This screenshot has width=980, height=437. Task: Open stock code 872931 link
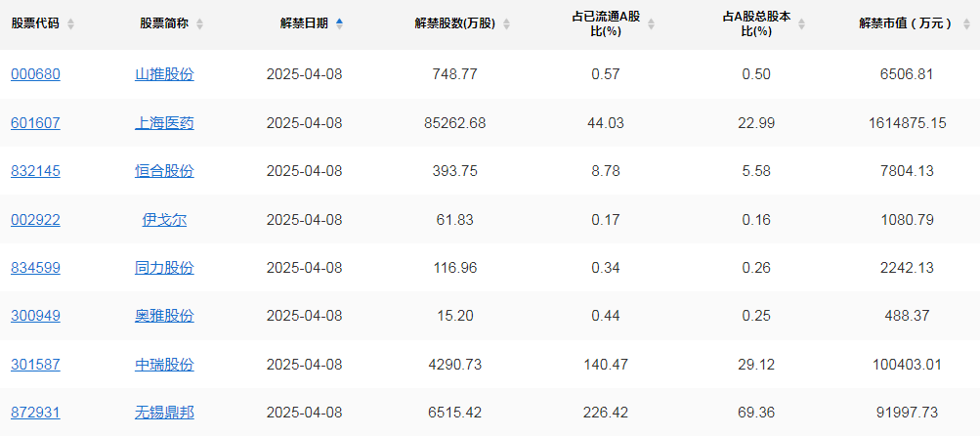coord(35,413)
